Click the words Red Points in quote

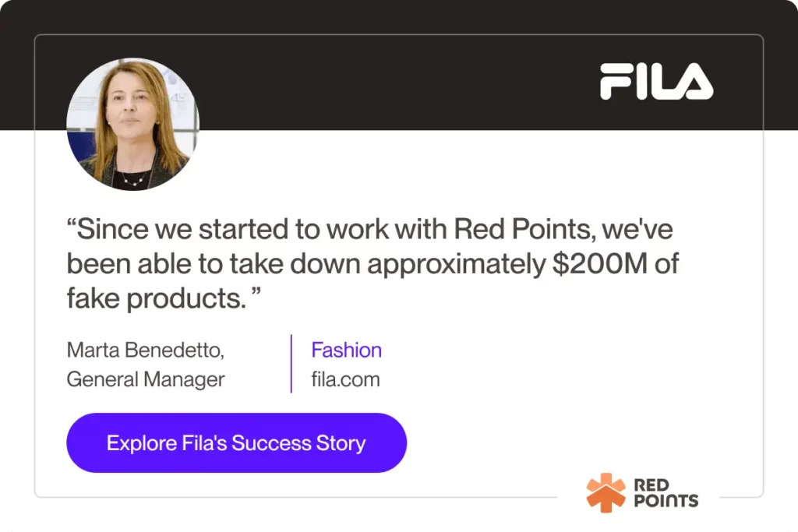[524, 229]
